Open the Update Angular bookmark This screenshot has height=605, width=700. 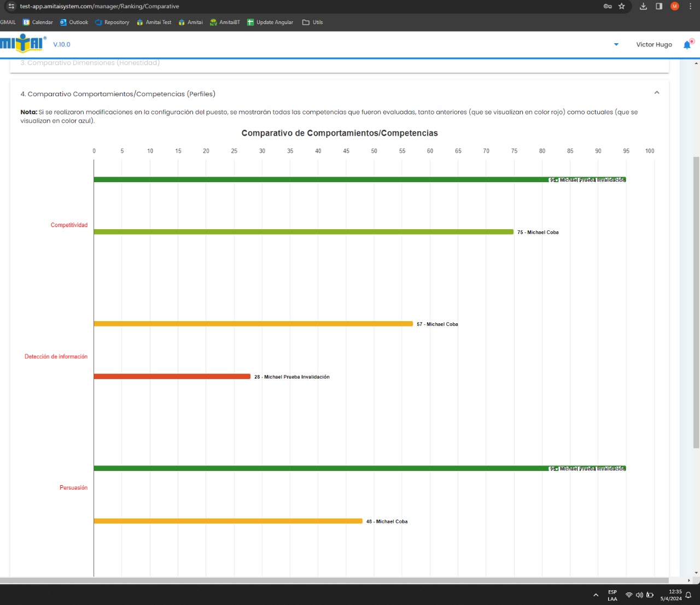point(270,22)
